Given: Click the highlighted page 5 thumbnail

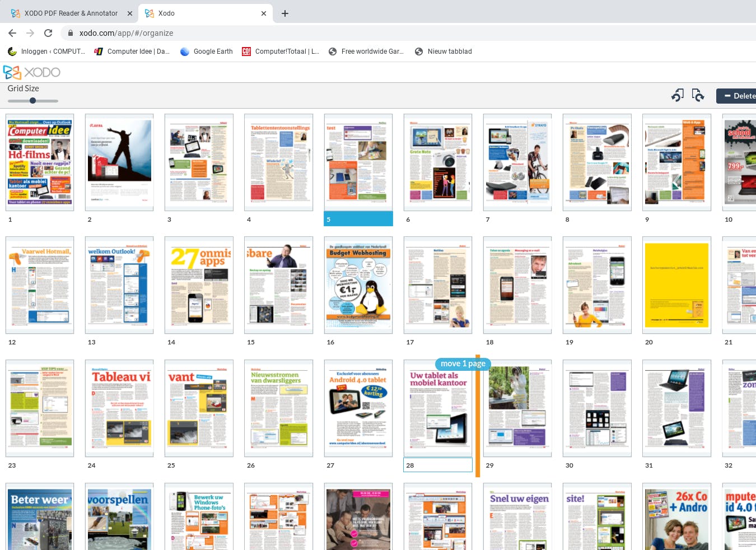Looking at the screenshot, I should (358, 162).
